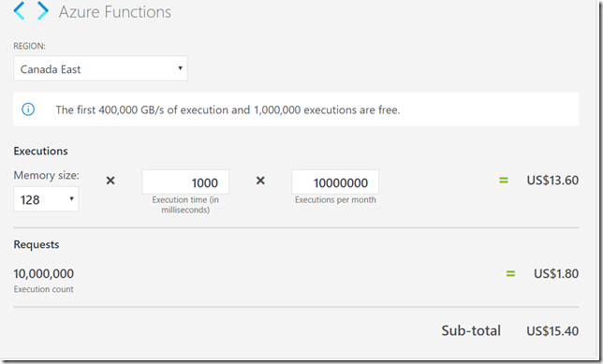Click the first multiplication sign after Memory size
Image resolution: width=603 pixels, height=364 pixels.
[x=110, y=181]
